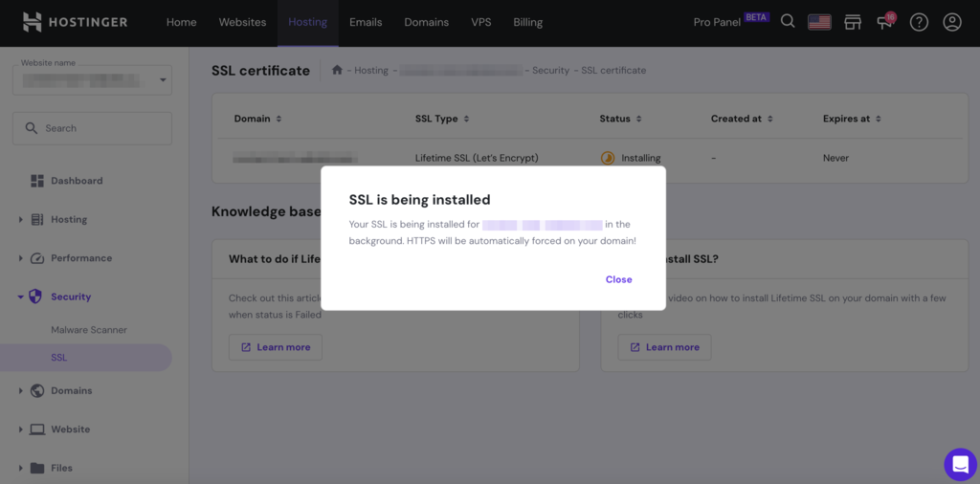
Task: Open the marketplace store icon
Action: 853,23
